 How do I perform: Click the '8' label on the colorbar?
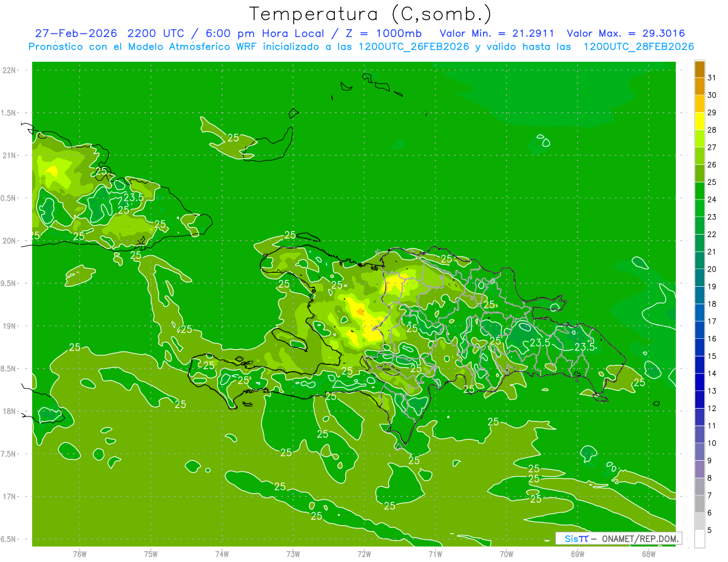(x=710, y=478)
